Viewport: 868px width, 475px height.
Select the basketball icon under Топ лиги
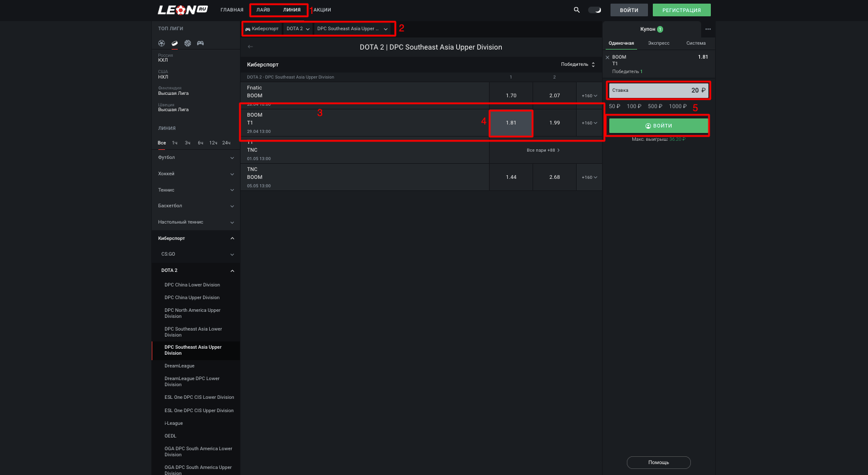187,43
